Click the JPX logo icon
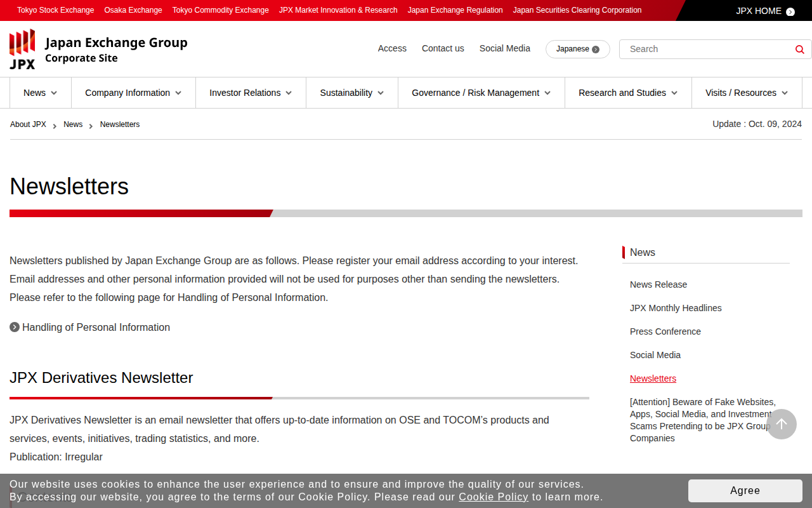The image size is (812, 508). (x=22, y=49)
